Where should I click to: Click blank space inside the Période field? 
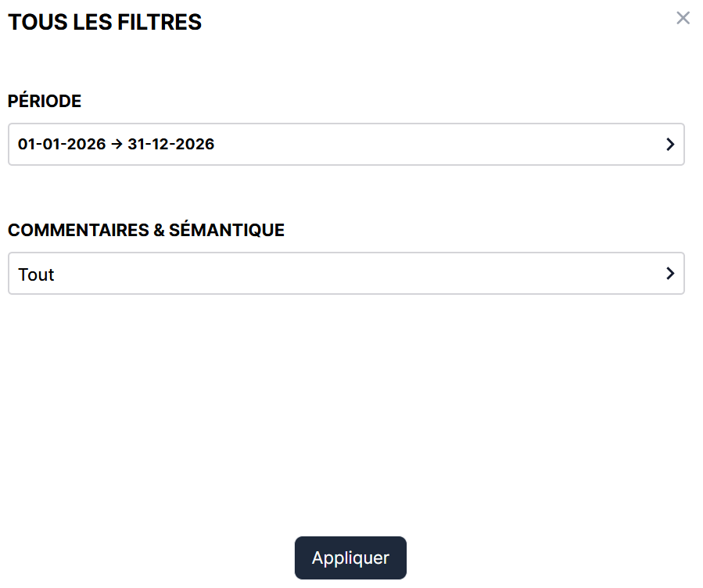[x=438, y=145]
